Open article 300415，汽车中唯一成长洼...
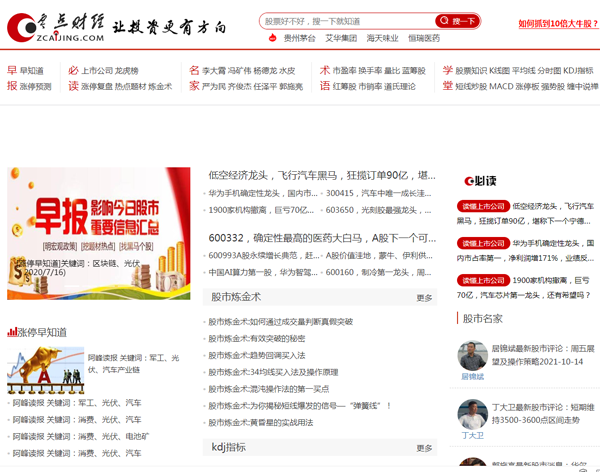 pyautogui.click(x=378, y=193)
